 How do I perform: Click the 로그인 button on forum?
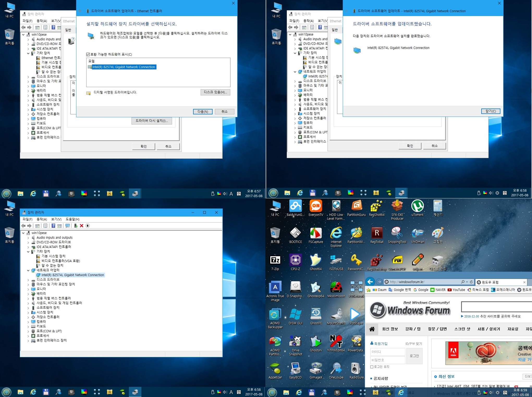pyautogui.click(x=414, y=356)
